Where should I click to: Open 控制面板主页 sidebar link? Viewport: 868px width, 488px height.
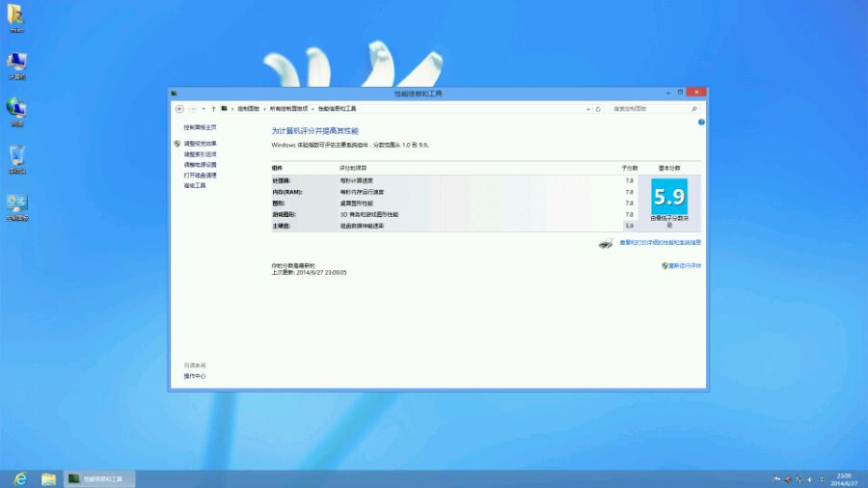[200, 127]
